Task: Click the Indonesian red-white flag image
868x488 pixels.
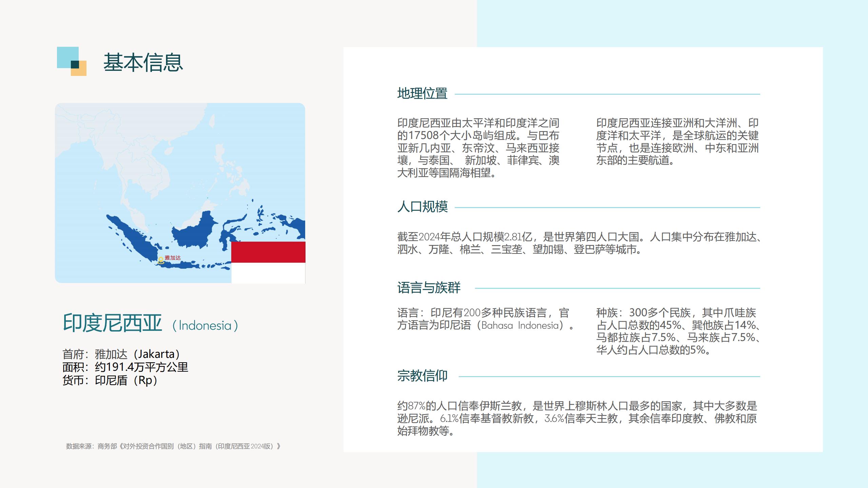Action: (268, 262)
